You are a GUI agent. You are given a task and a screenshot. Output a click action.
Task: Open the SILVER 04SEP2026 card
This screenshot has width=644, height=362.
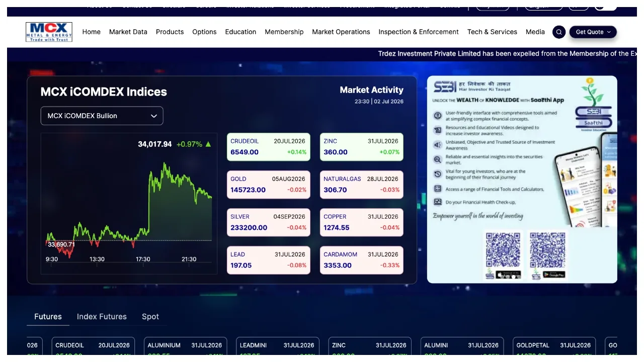pos(269,222)
